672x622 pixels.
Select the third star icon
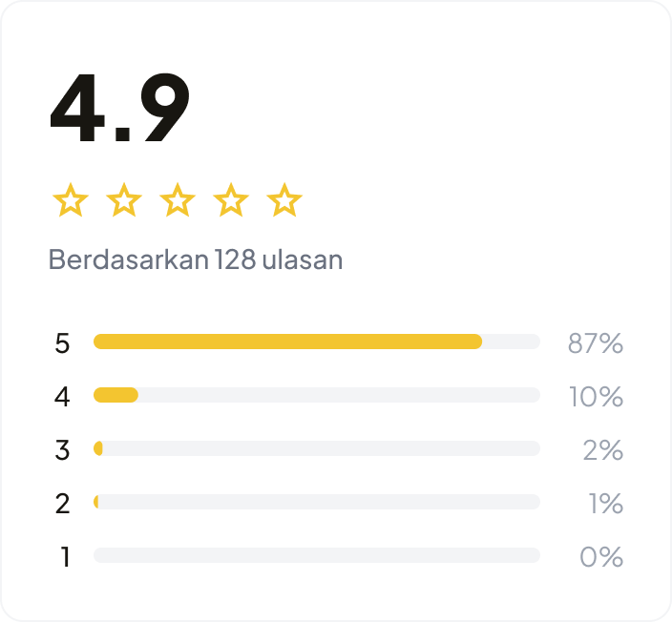177,201
